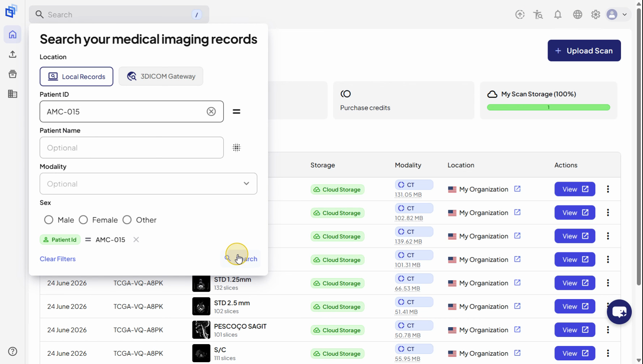Open row options for 131.05 MB scan
Viewport: 643px width, 364px height.
click(x=608, y=189)
